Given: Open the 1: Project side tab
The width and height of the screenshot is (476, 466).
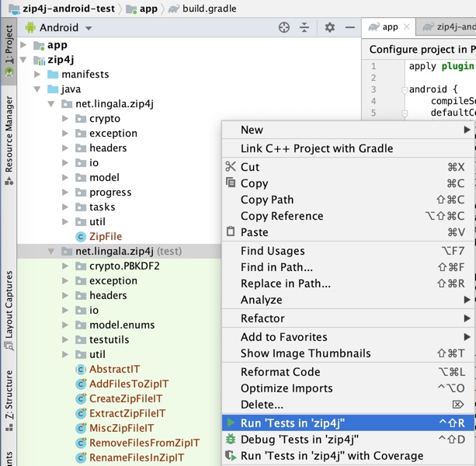Looking at the screenshot, I should pos(9,50).
